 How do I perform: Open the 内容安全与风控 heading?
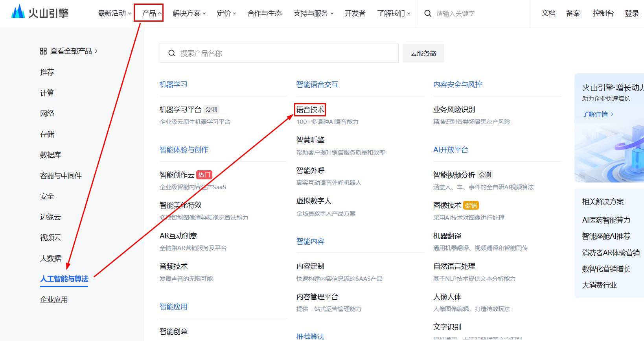[x=458, y=84]
